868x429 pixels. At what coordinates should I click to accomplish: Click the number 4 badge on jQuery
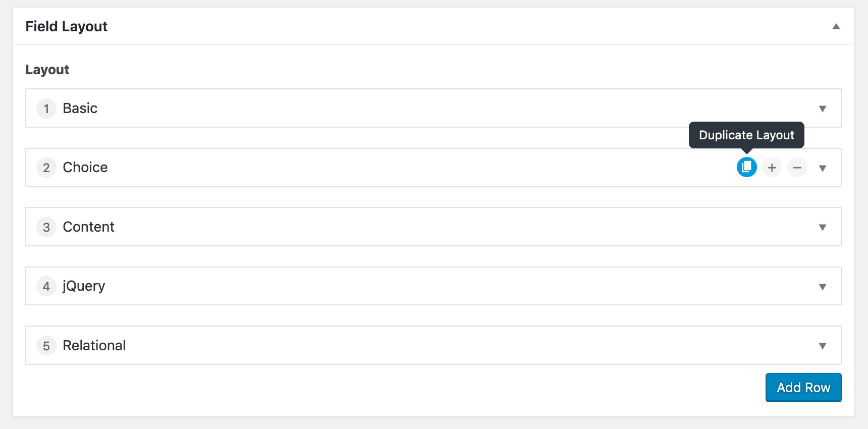point(46,286)
